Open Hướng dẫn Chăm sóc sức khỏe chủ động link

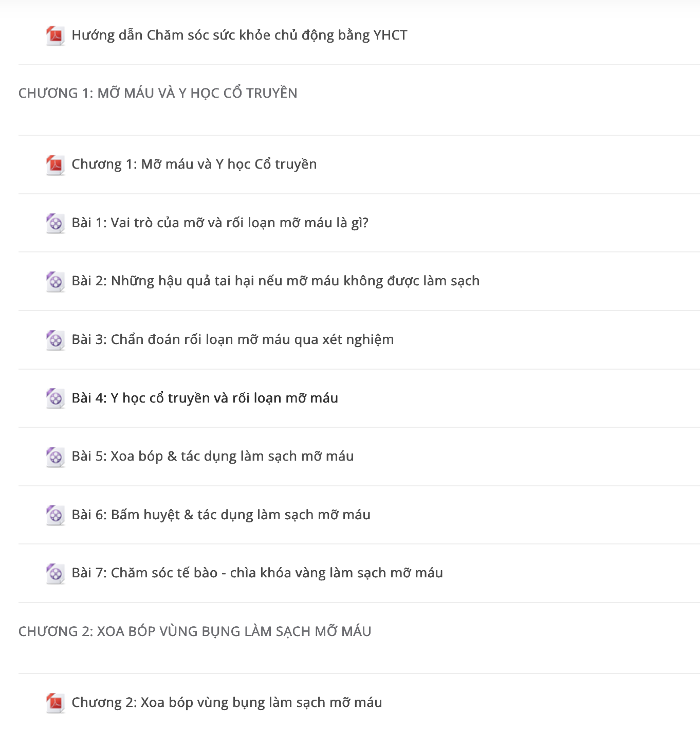[240, 35]
